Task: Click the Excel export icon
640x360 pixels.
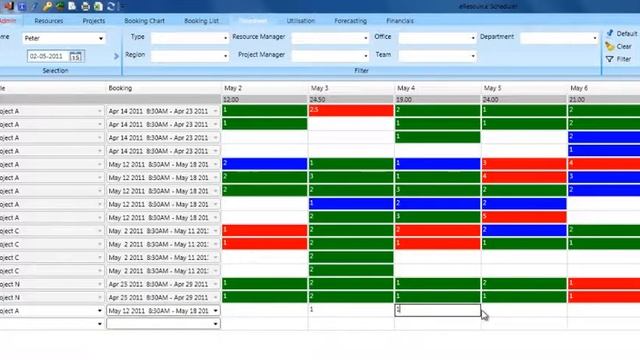Action: 98,6
